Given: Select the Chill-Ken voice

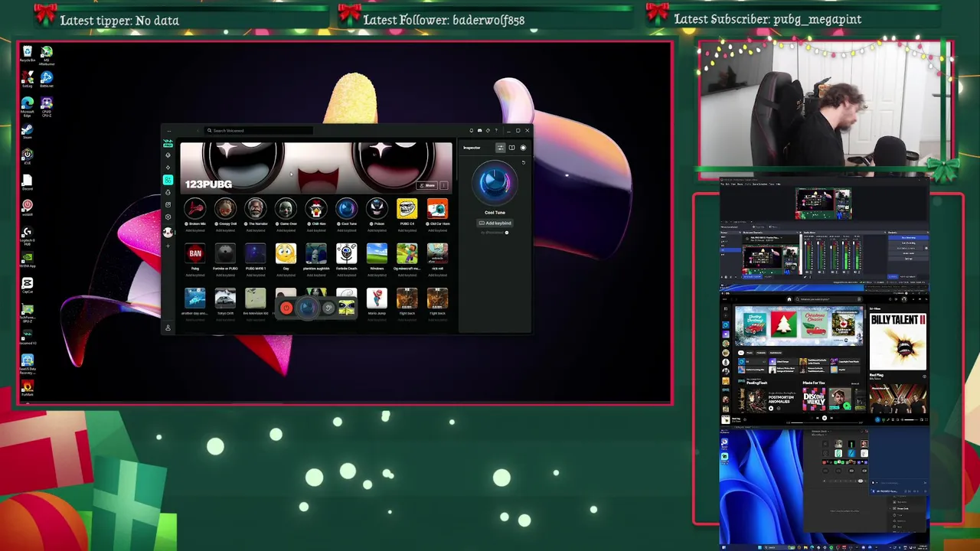Looking at the screenshot, I should (x=316, y=208).
